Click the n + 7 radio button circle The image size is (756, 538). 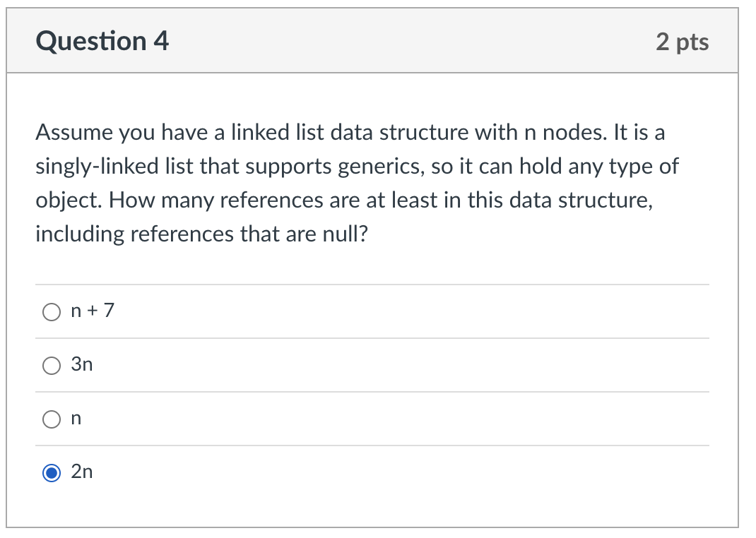click(x=51, y=311)
